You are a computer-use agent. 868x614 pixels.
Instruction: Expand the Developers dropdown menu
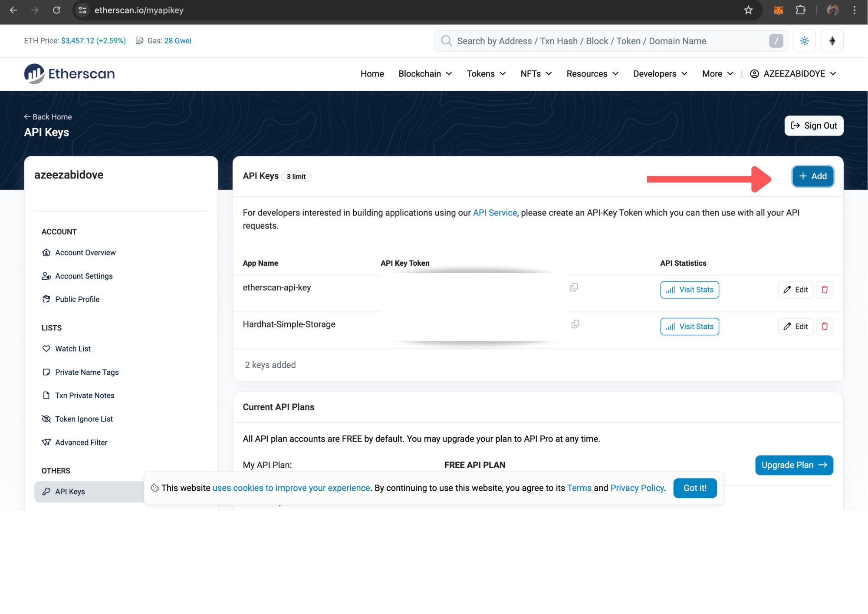click(x=659, y=73)
